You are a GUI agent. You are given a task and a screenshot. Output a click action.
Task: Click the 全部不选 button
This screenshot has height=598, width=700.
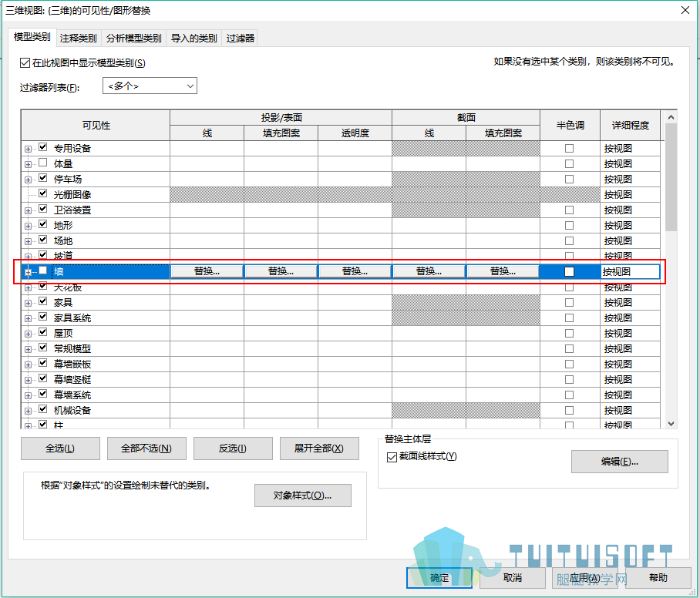coord(146,448)
